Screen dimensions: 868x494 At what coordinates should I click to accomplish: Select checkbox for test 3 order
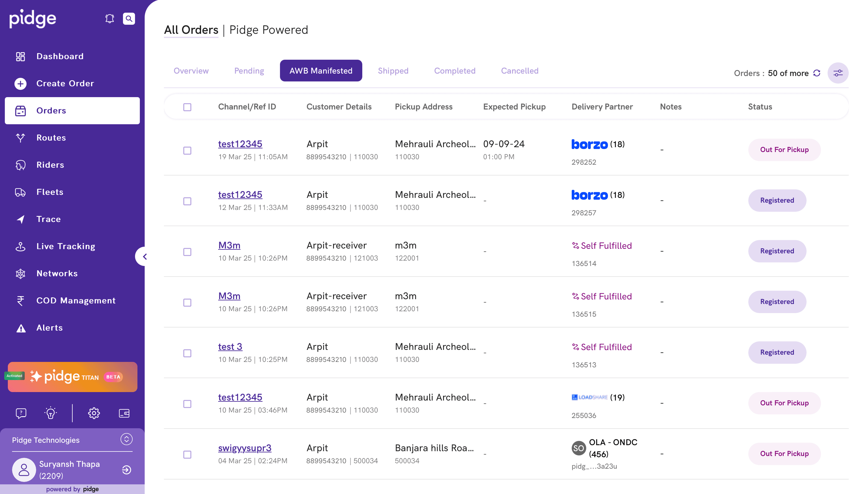(187, 353)
